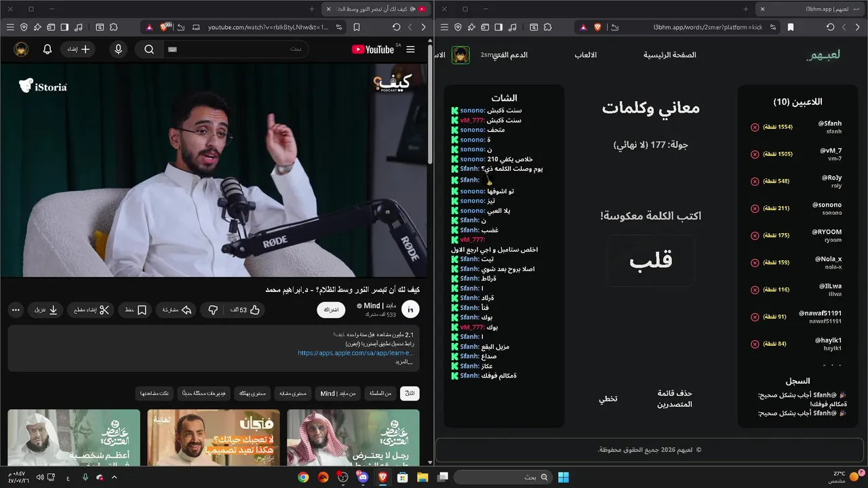
Task: Reload the l3bhm.app browser window
Action: point(831,27)
